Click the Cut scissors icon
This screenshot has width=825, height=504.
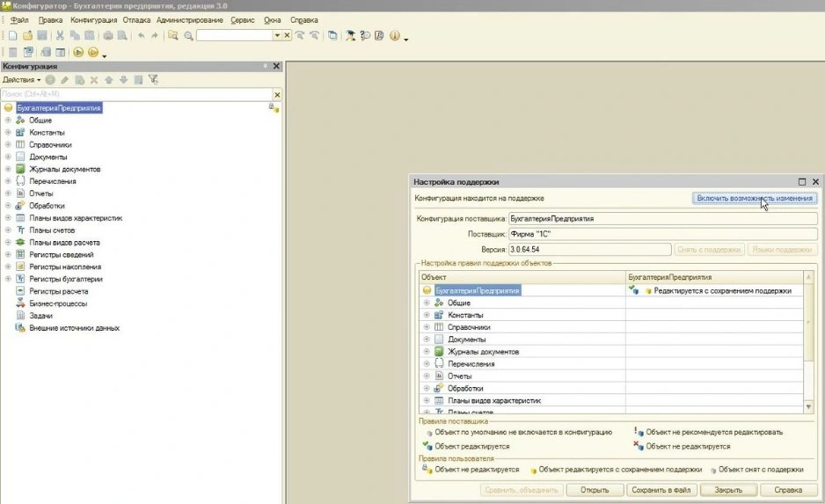coord(60,36)
